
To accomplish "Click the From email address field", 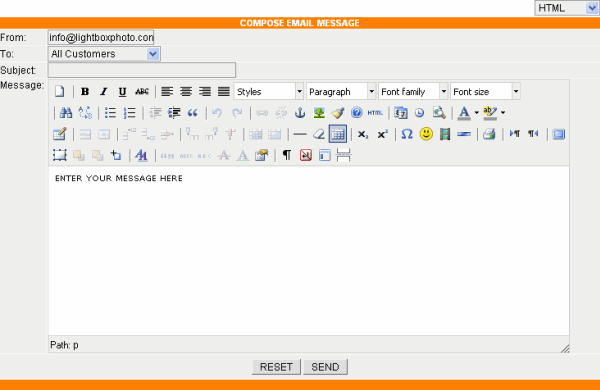I will [x=101, y=38].
